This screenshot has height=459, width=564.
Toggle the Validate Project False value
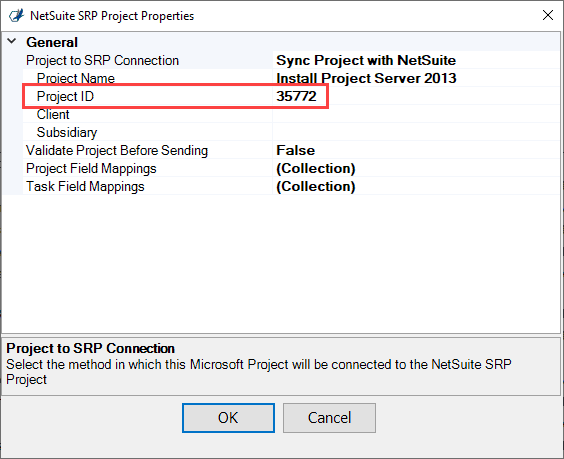[295, 150]
